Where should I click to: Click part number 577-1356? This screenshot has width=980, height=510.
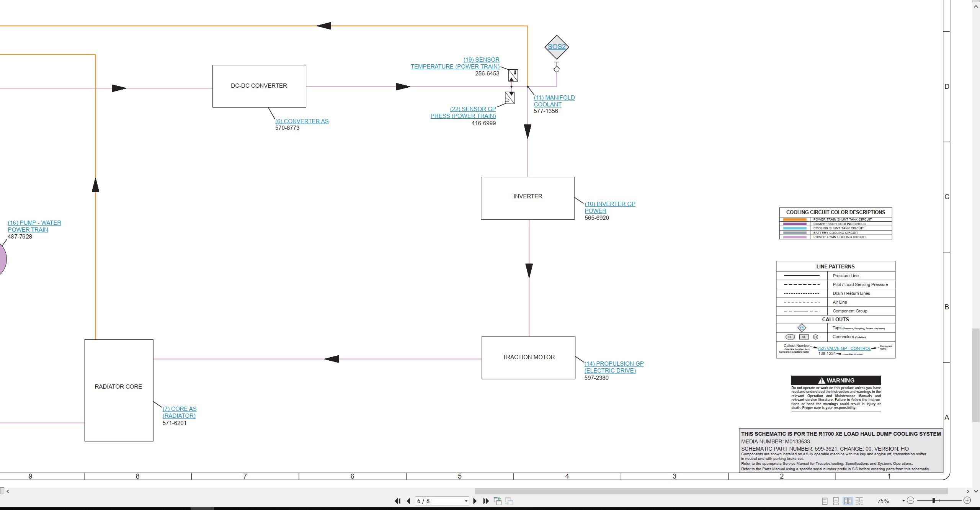(x=546, y=111)
